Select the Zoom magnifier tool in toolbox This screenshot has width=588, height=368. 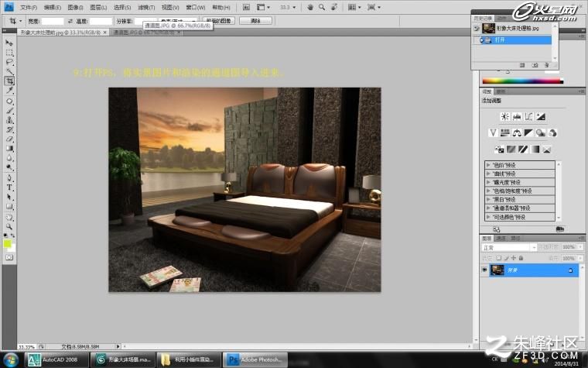9,227
